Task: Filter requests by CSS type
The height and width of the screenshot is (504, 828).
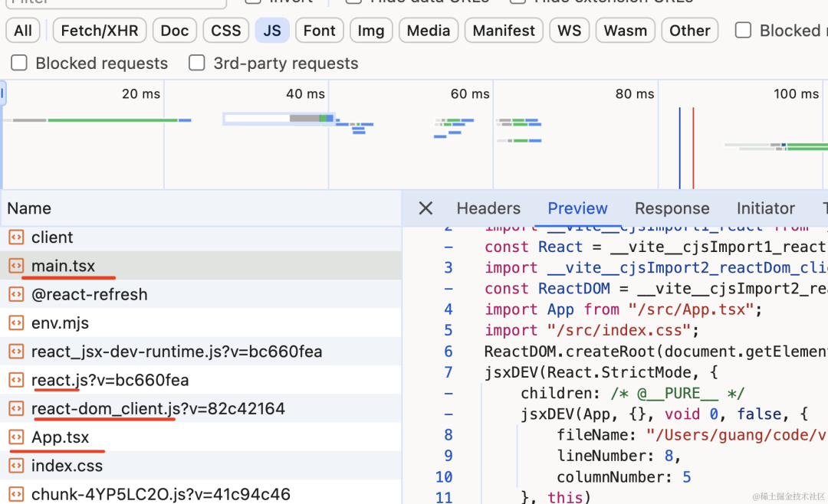Action: point(225,31)
